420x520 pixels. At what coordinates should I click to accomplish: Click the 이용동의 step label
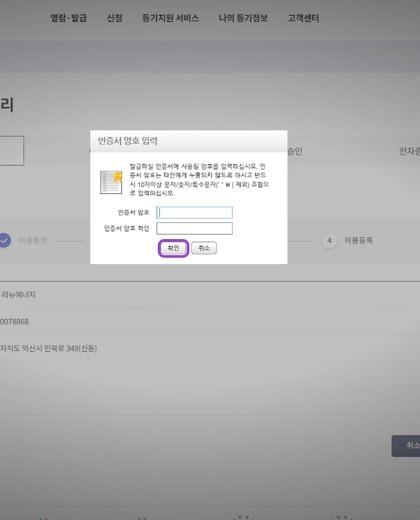point(32,240)
